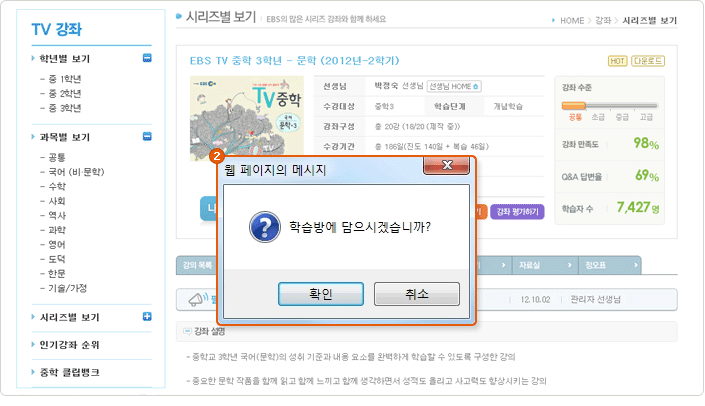The image size is (705, 406).
Task: Click the 과목별 보기 heading
Action: pos(65,137)
